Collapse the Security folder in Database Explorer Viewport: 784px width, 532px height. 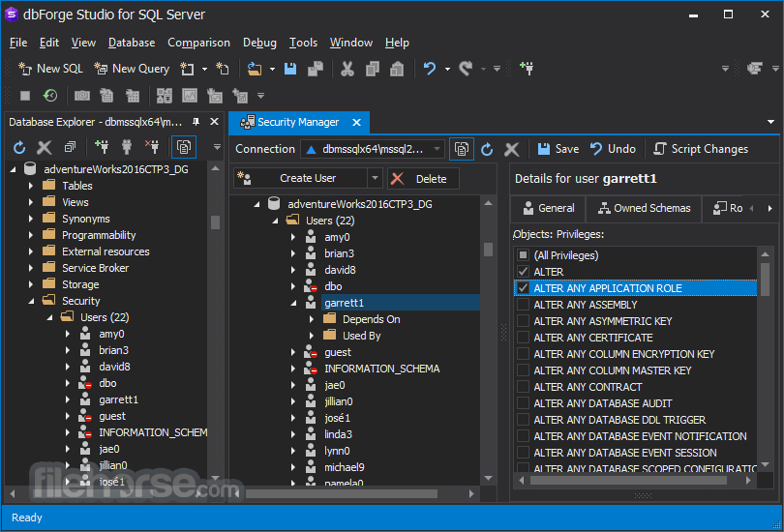point(31,301)
